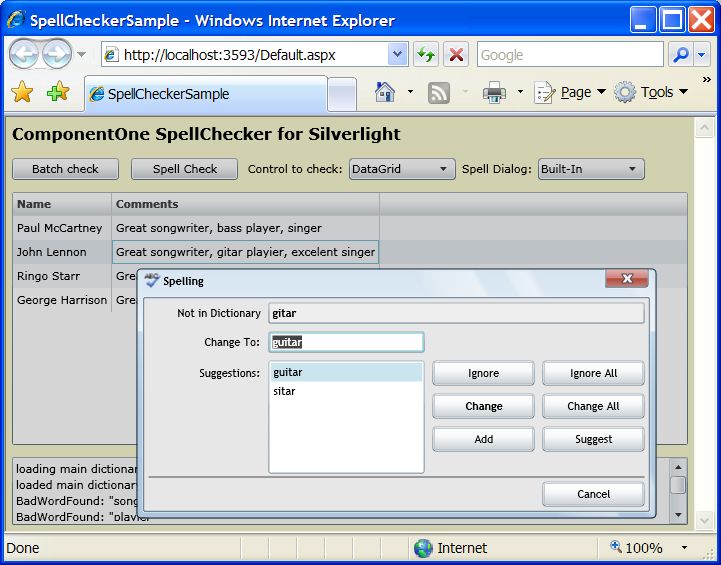Click the Not in Dictionary field

pos(456,313)
